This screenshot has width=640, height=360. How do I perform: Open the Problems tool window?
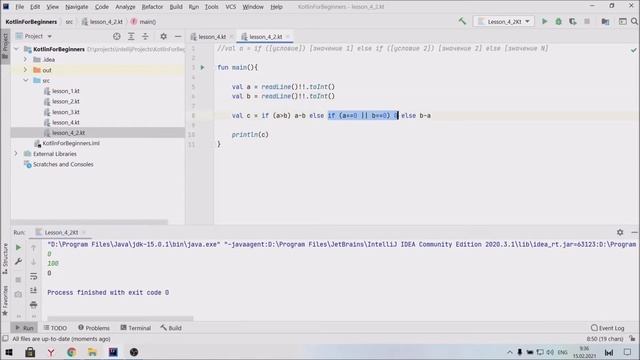pos(94,328)
